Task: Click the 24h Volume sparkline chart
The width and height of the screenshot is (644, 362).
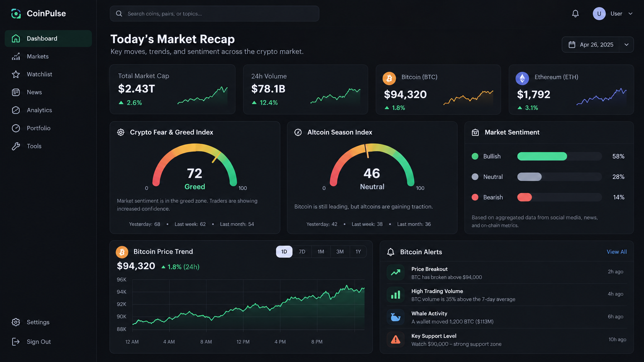Action: (x=335, y=96)
